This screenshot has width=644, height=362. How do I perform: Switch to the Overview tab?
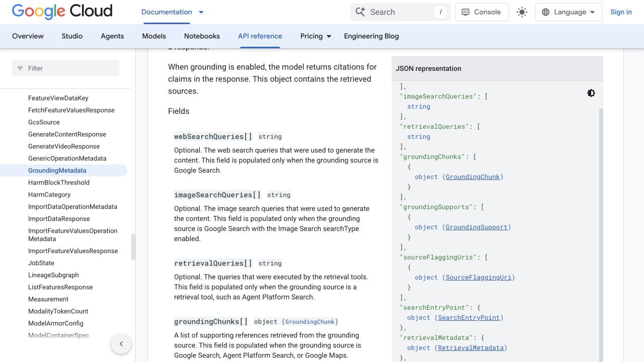28,36
